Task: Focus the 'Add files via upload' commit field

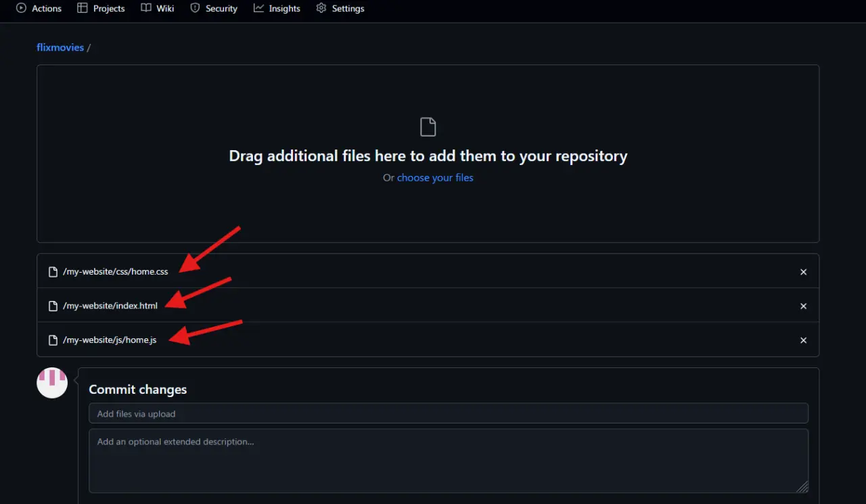Action: [x=449, y=413]
